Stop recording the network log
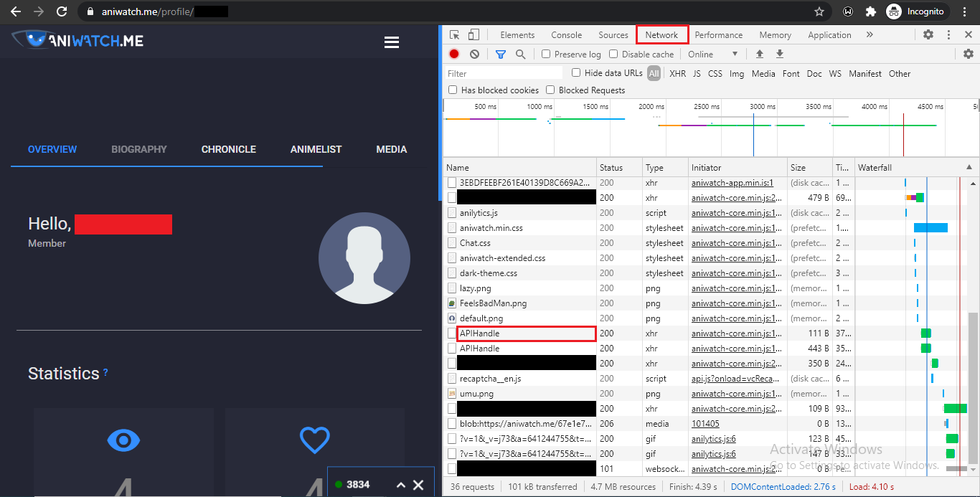This screenshot has height=497, width=980. tap(454, 54)
